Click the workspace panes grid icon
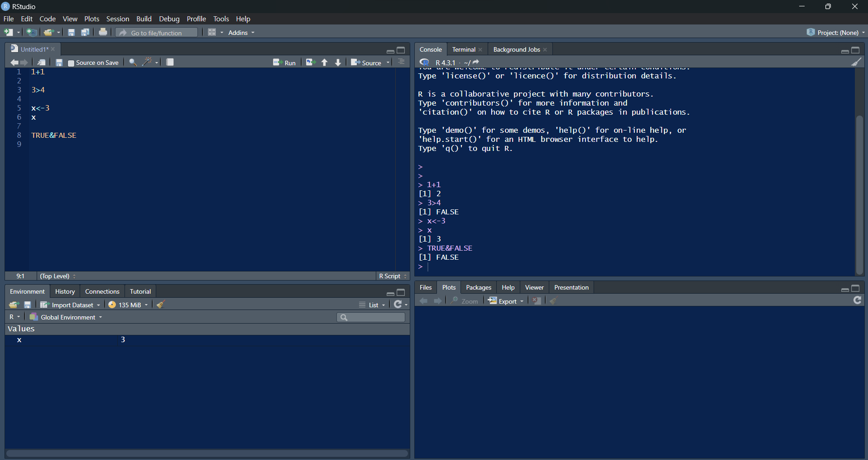Screen dimensions: 868x460 (x=212, y=32)
